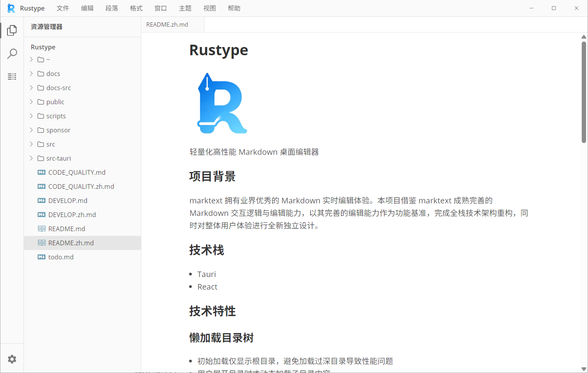The height and width of the screenshot is (373, 588).
Task: Expand the docs folder chevron
Action: coord(31,74)
